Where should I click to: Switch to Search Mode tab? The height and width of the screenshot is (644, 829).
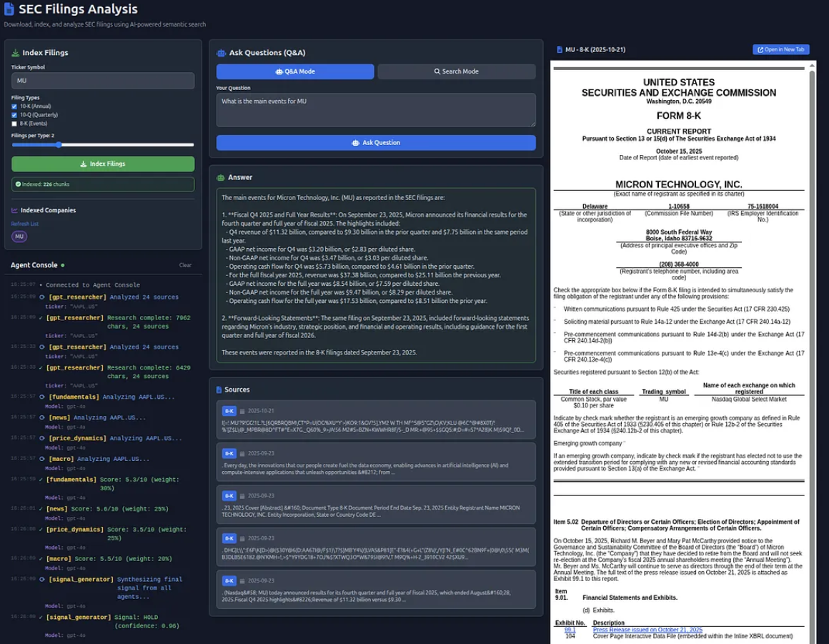pyautogui.click(x=456, y=71)
